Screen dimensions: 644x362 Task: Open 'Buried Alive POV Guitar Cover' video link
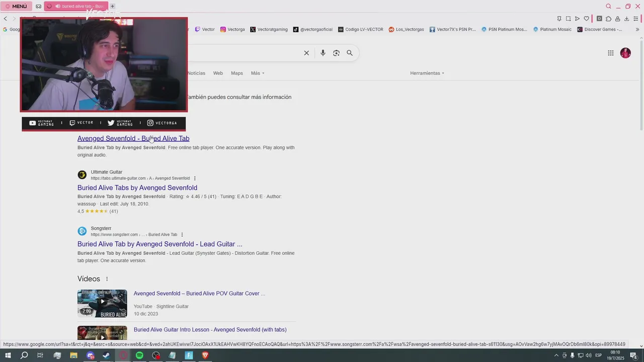coord(199,294)
